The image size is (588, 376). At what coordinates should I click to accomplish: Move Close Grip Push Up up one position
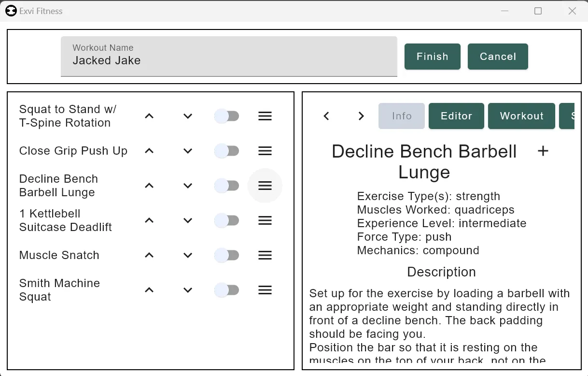[x=149, y=151]
